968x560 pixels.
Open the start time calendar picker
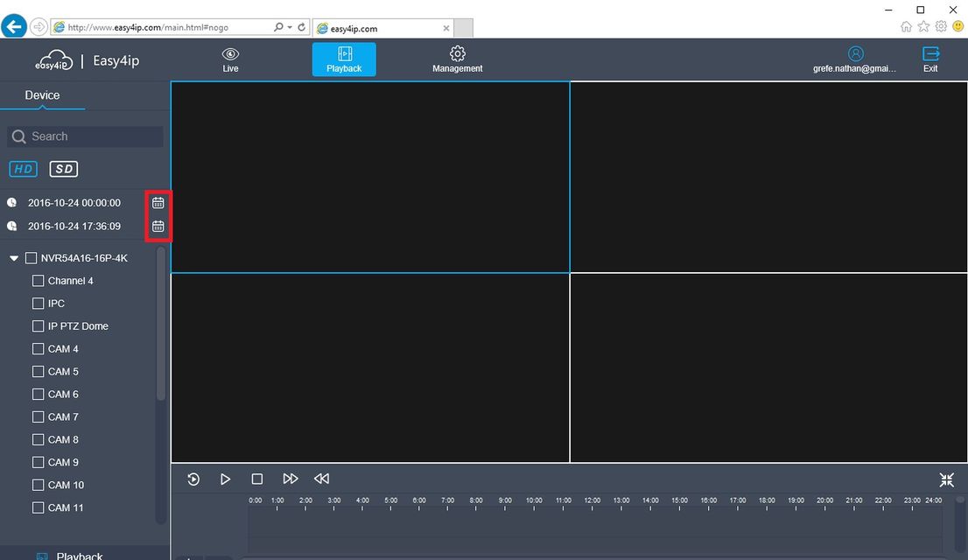pos(158,202)
